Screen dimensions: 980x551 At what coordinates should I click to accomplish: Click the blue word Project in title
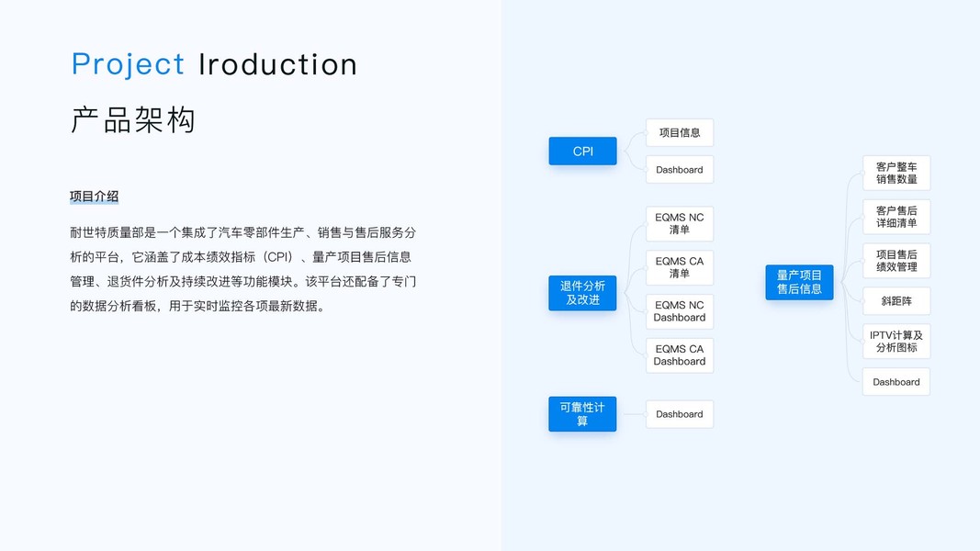[128, 64]
